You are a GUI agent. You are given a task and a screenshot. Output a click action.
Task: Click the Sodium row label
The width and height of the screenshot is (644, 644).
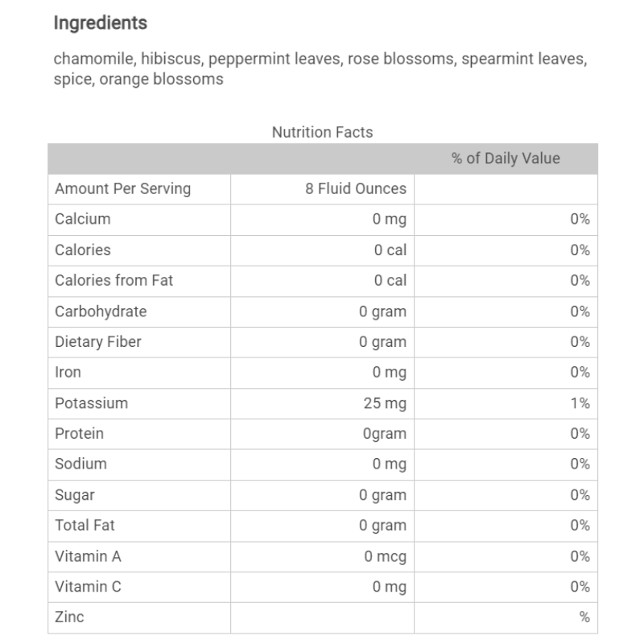click(x=80, y=464)
